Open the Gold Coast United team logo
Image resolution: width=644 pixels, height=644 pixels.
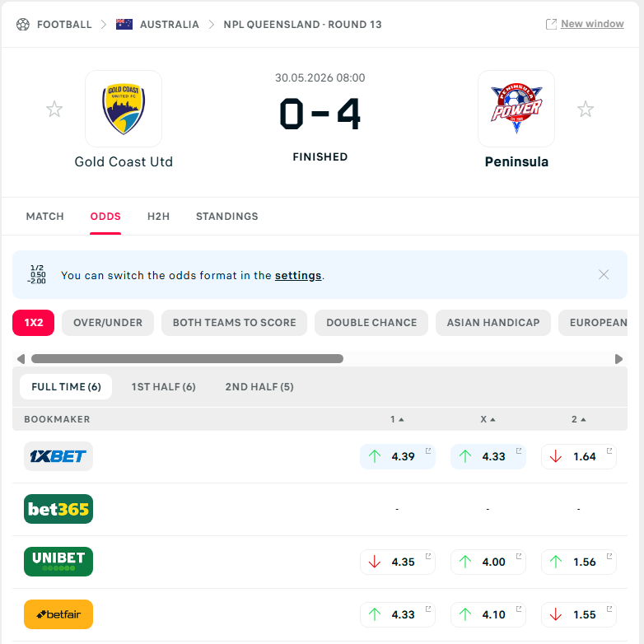(124, 109)
